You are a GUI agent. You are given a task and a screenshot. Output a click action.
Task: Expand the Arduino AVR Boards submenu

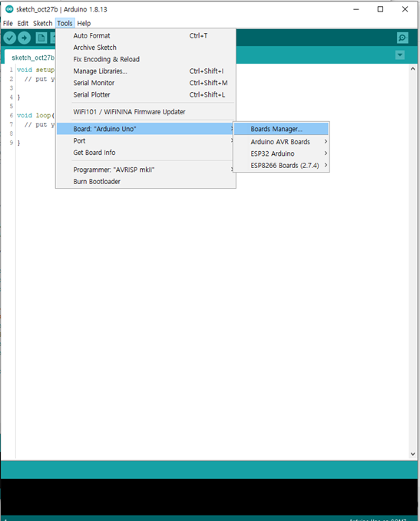pyautogui.click(x=281, y=142)
